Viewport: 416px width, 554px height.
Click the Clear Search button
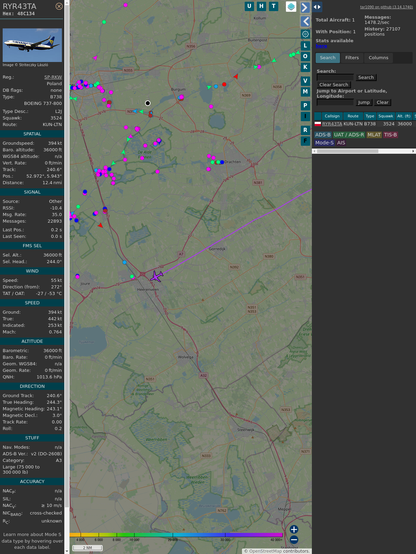[x=334, y=85]
